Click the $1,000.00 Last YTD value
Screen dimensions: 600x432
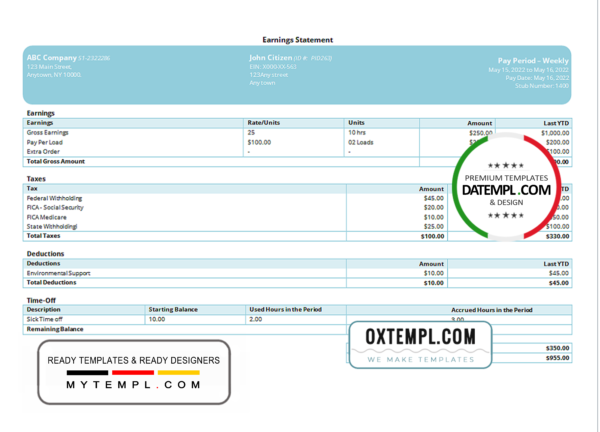pyautogui.click(x=555, y=133)
